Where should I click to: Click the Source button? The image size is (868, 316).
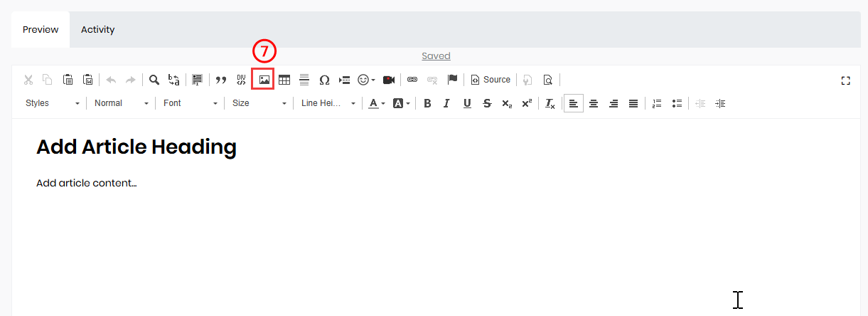[491, 80]
